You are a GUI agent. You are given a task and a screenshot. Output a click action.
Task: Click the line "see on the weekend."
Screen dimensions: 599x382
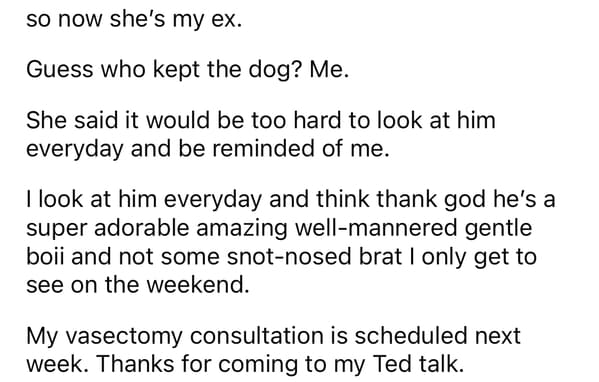[138, 285]
